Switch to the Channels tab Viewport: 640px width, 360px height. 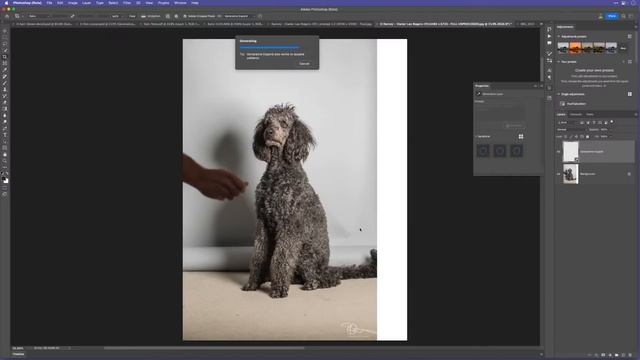[576, 114]
